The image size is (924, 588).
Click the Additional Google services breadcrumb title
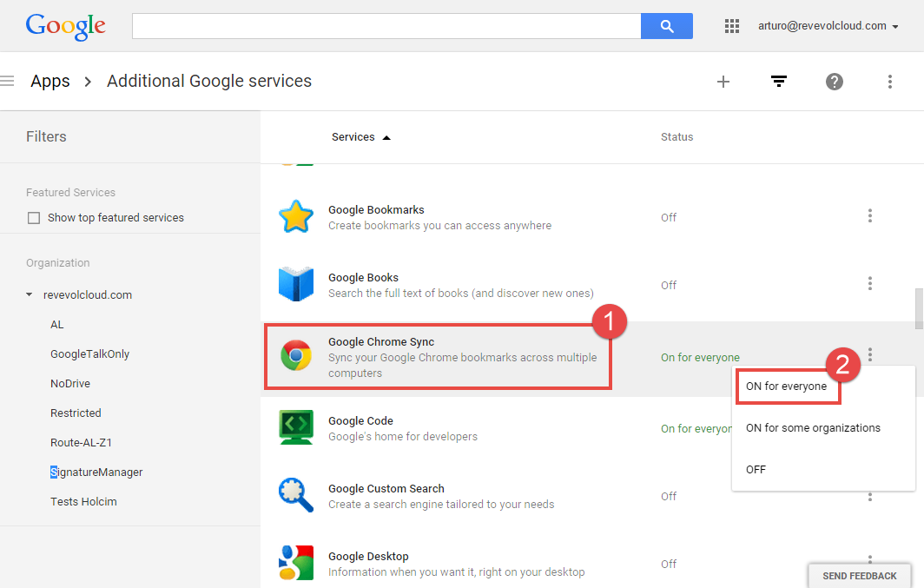coord(209,82)
